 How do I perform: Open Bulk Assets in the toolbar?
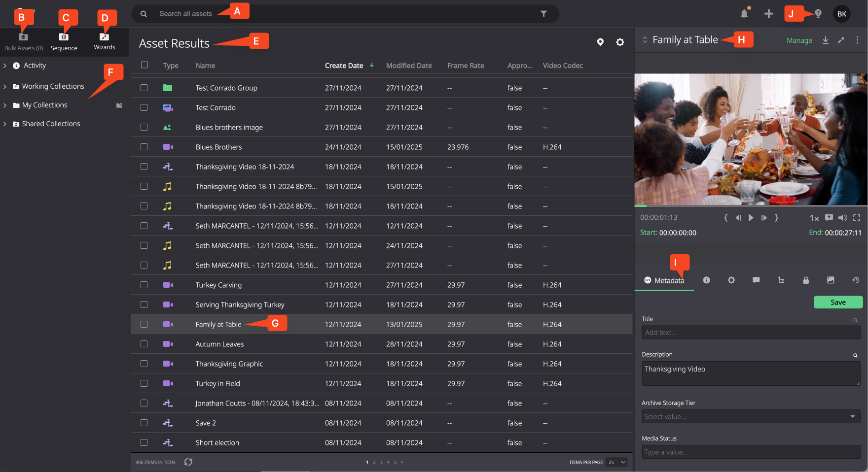point(23,42)
